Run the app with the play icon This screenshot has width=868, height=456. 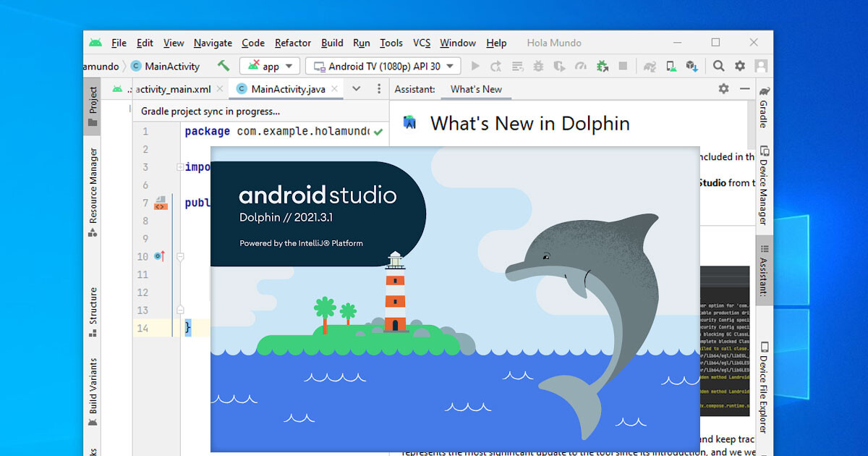coord(475,66)
